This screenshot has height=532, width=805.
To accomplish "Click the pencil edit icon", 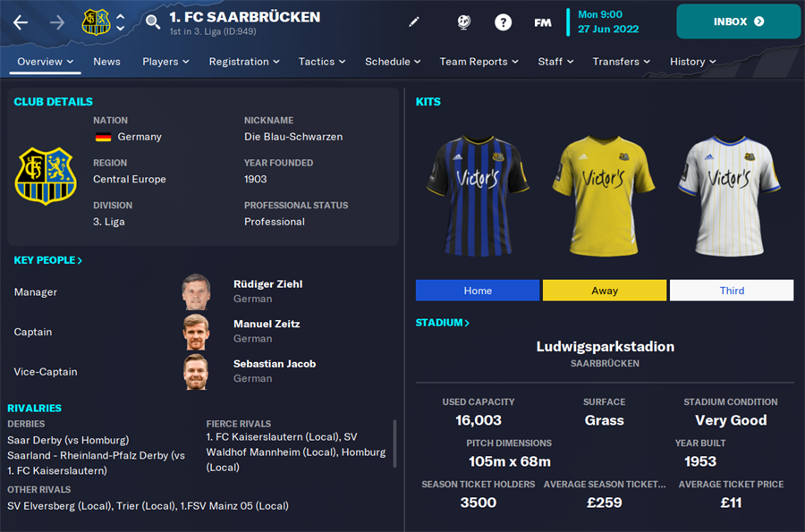I will 414,22.
